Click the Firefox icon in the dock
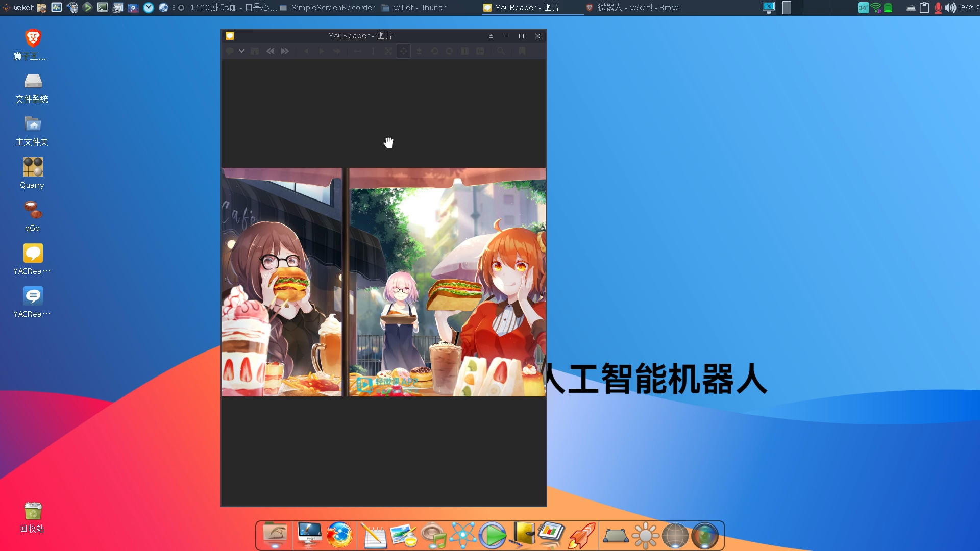 339,536
